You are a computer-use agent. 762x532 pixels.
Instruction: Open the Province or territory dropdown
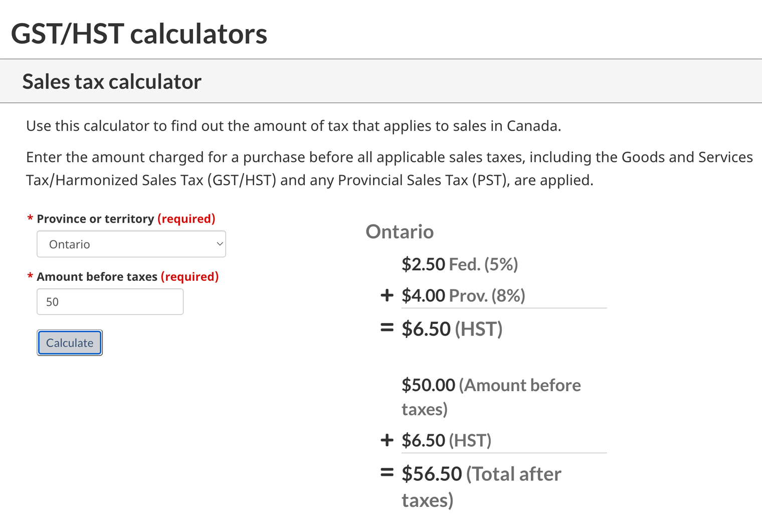130,244
